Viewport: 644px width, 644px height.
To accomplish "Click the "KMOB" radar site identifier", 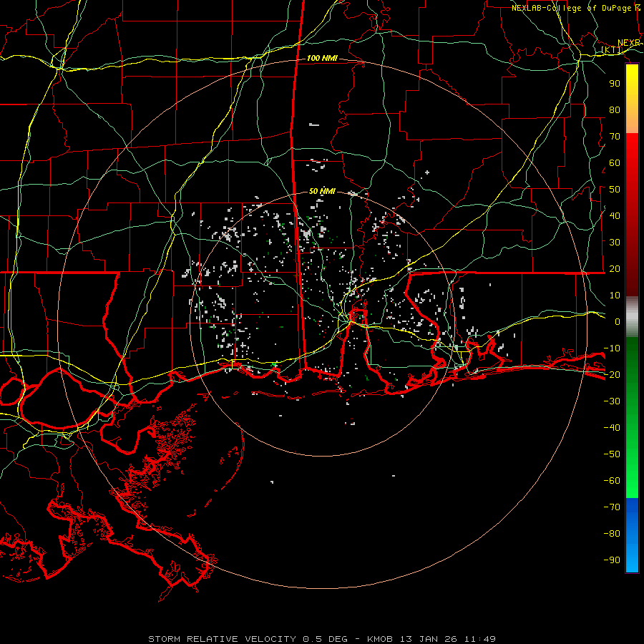I will [x=380, y=639].
